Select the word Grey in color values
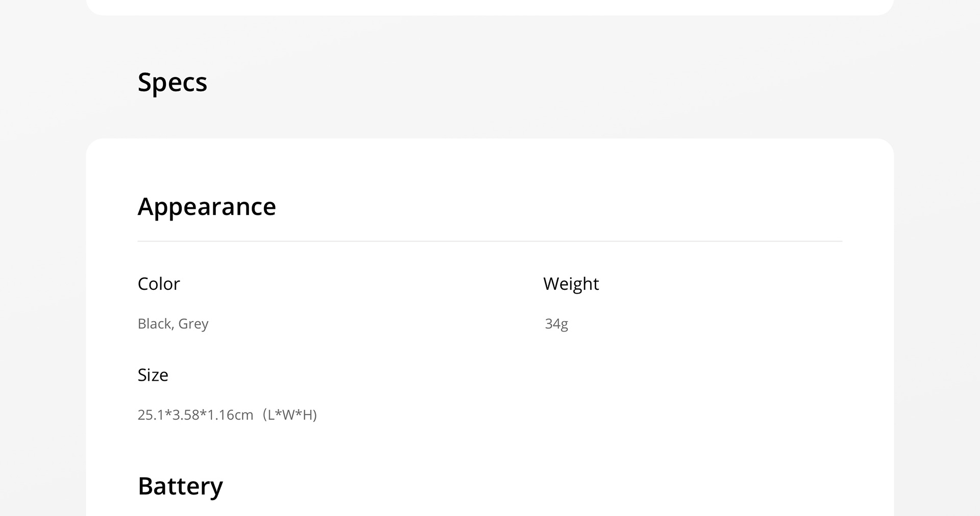Viewport: 980px width, 516px height. coord(193,324)
